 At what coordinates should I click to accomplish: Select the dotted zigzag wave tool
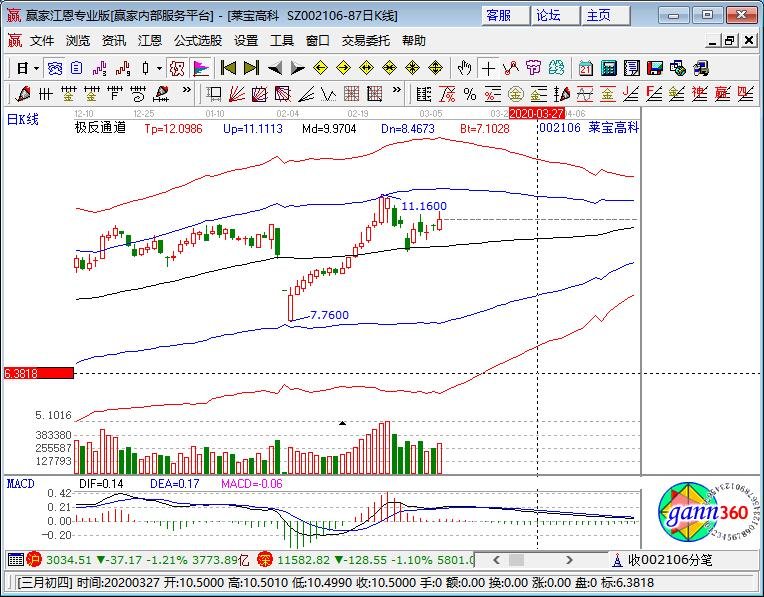click(329, 94)
